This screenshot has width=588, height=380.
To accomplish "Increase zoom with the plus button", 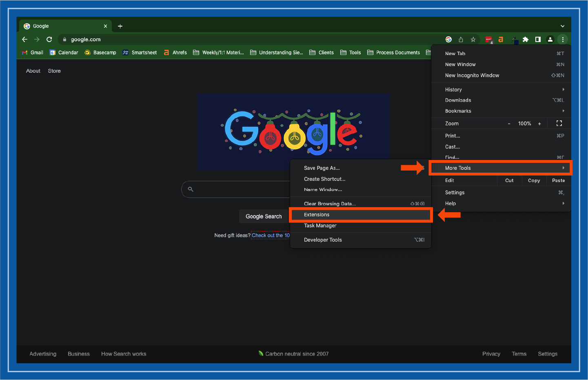I will (539, 124).
